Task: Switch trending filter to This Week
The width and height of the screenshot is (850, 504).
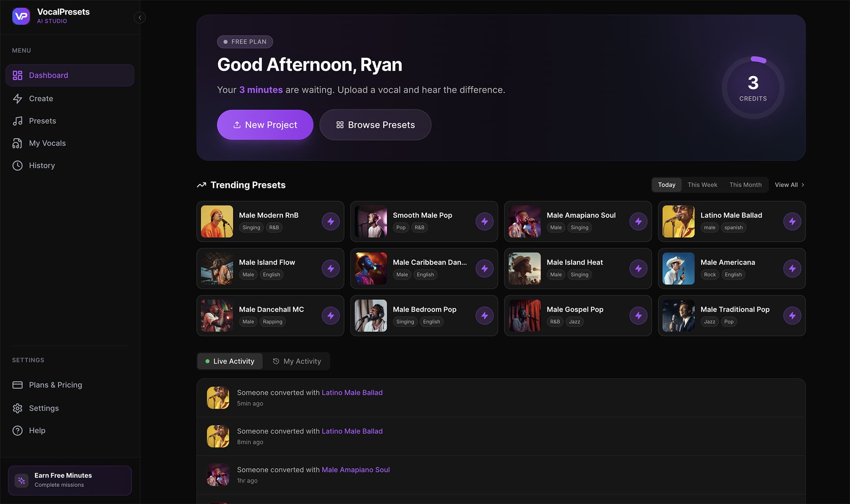Action: (702, 185)
